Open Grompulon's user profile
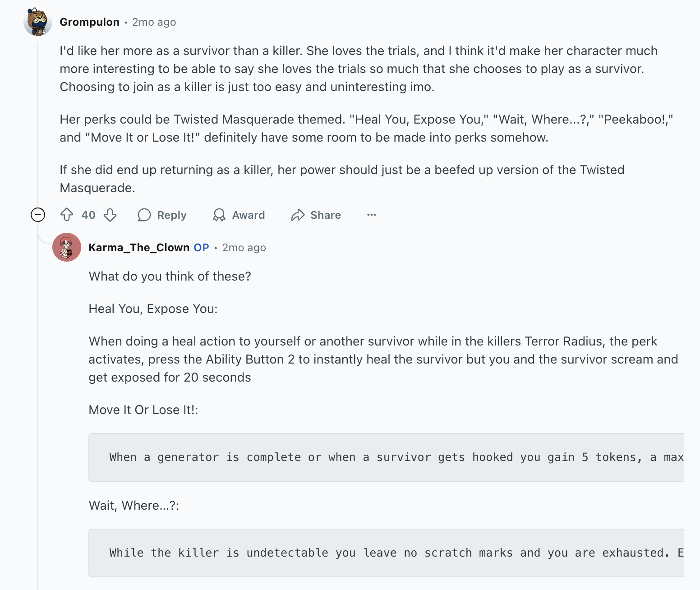Screen dimensions: 700x590 pyautogui.click(x=89, y=21)
